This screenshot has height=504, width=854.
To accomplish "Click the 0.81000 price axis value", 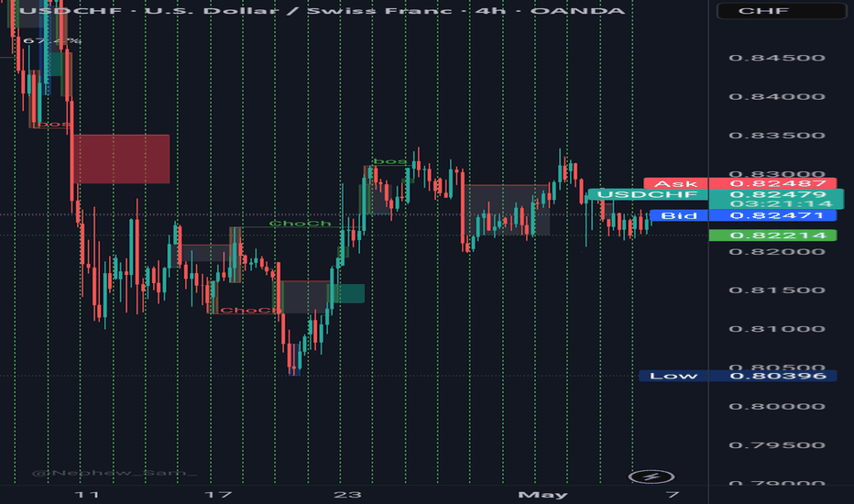I will 777,329.
